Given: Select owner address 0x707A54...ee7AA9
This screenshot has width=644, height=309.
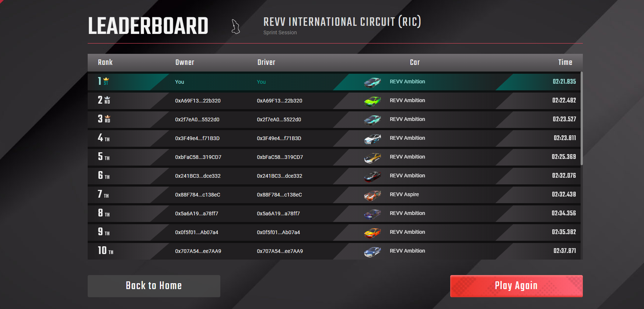Looking at the screenshot, I should coord(198,251).
